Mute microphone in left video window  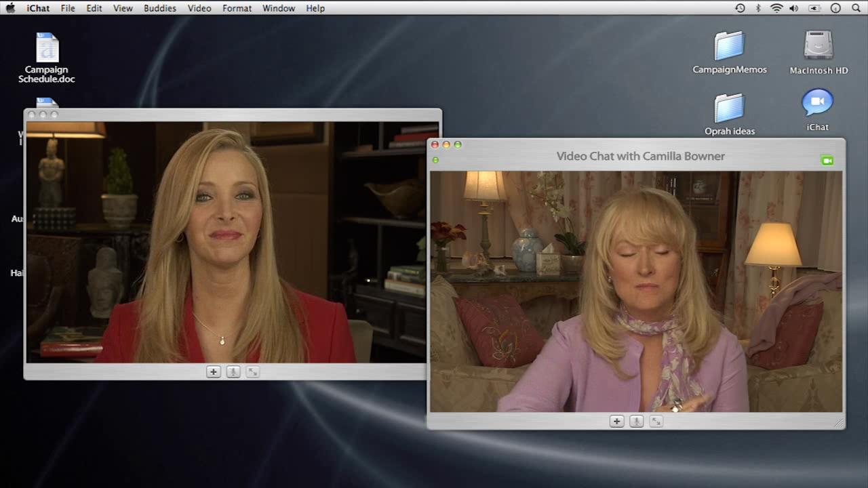pyautogui.click(x=233, y=371)
